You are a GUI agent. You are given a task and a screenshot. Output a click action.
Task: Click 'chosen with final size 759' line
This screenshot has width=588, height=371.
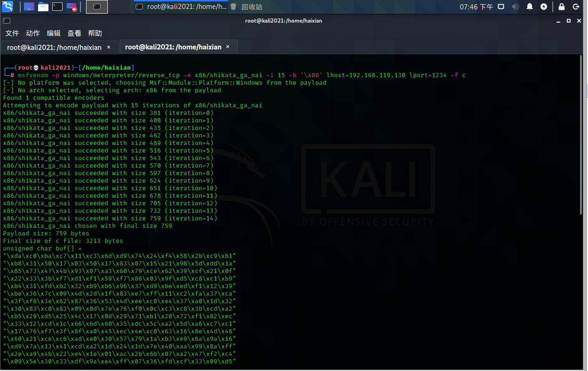coord(87,226)
